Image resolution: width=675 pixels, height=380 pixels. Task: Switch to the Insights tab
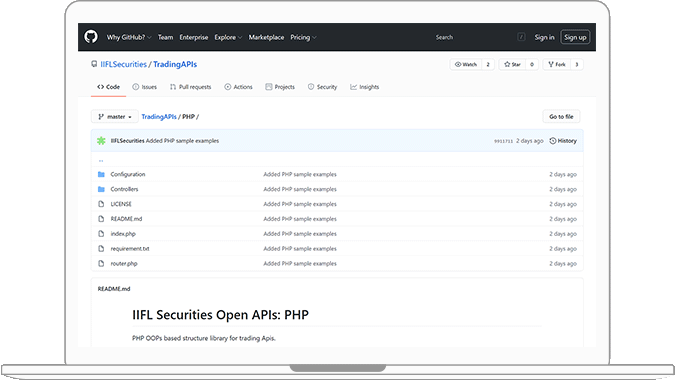pyautogui.click(x=365, y=87)
